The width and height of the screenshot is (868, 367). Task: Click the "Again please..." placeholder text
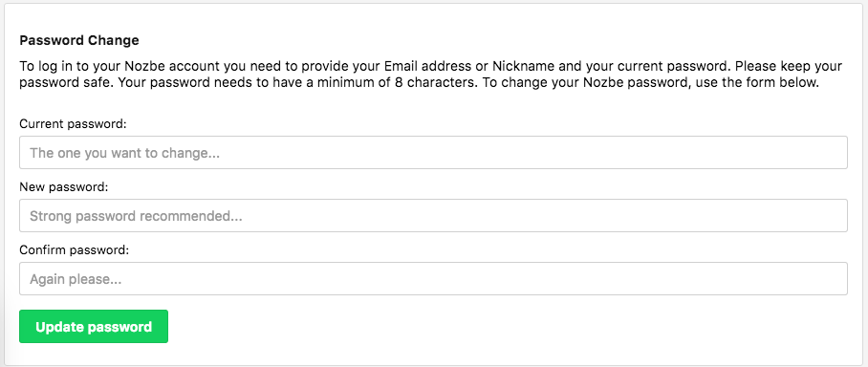pyautogui.click(x=76, y=279)
